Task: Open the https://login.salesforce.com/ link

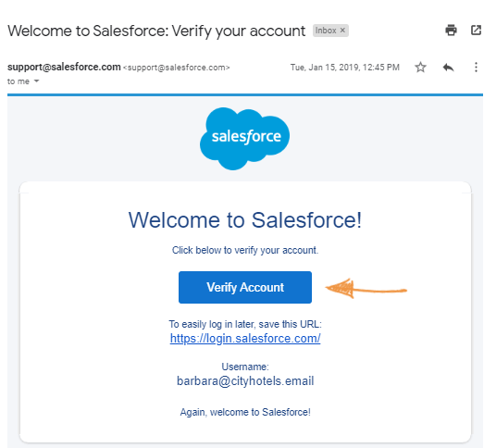Action: (x=245, y=339)
